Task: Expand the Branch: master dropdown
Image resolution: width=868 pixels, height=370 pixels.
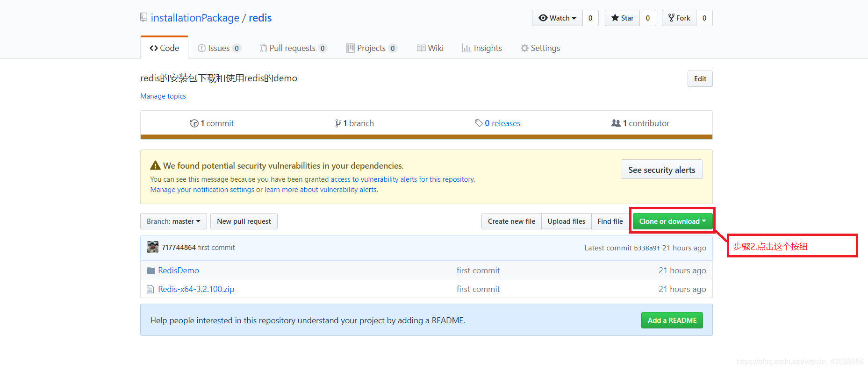Action: (173, 221)
